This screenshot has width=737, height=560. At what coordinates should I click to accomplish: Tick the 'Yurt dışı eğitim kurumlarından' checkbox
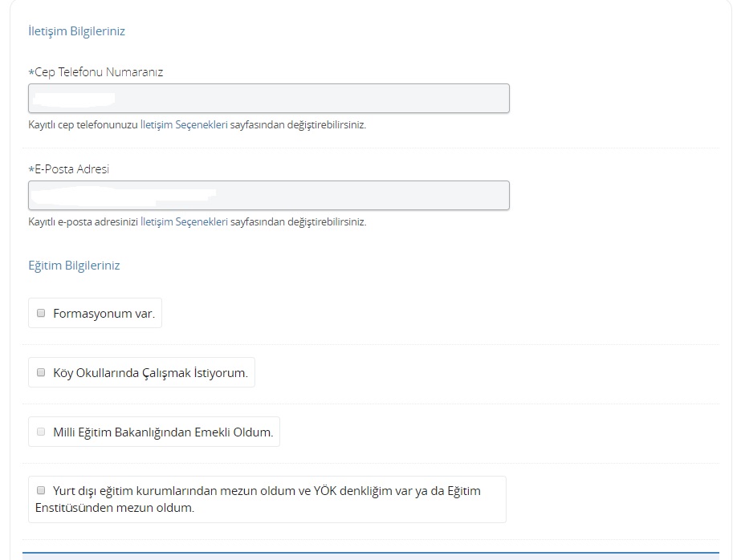pyautogui.click(x=41, y=489)
